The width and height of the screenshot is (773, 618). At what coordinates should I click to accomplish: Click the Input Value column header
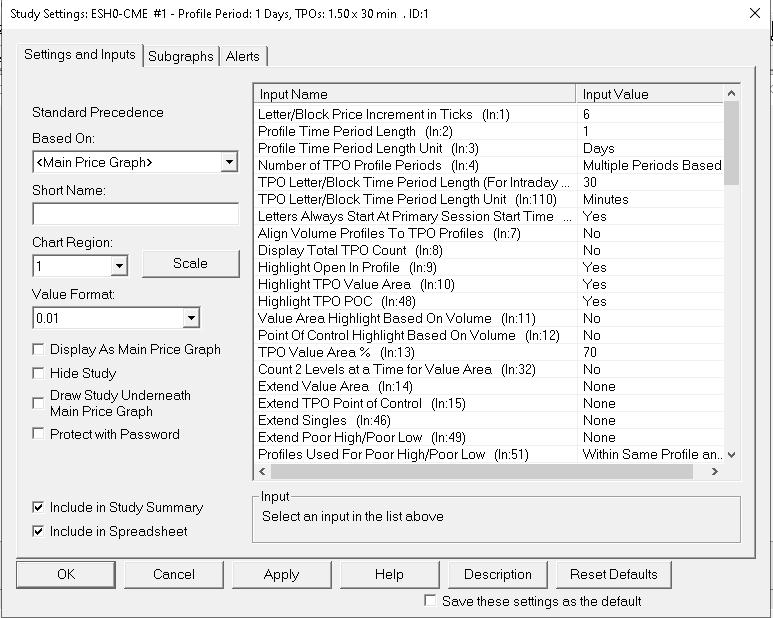[x=650, y=94]
